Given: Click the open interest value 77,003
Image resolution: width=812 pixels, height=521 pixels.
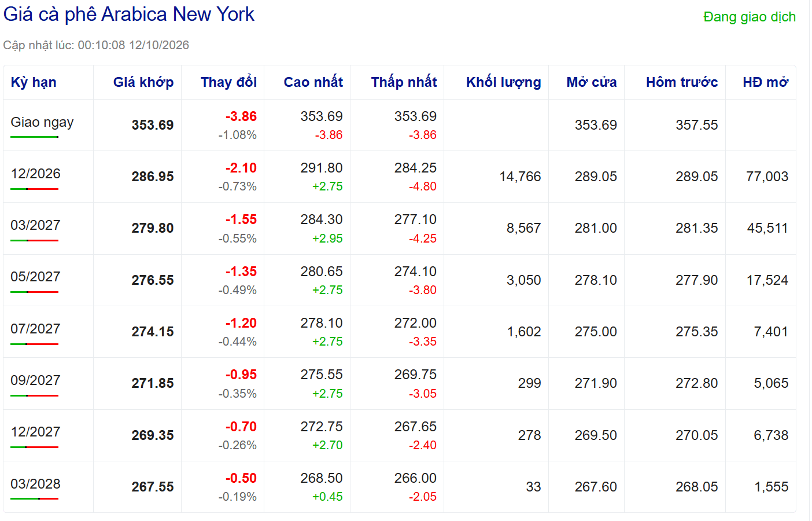Looking at the screenshot, I should pos(767,177).
